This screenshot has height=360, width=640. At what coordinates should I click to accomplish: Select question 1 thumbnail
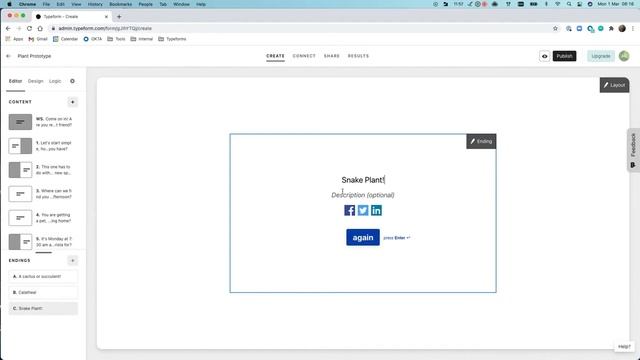pyautogui.click(x=20, y=146)
